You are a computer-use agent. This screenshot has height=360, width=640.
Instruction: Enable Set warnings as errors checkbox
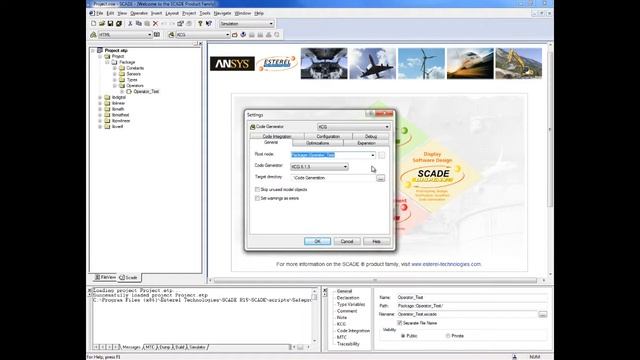(x=257, y=198)
